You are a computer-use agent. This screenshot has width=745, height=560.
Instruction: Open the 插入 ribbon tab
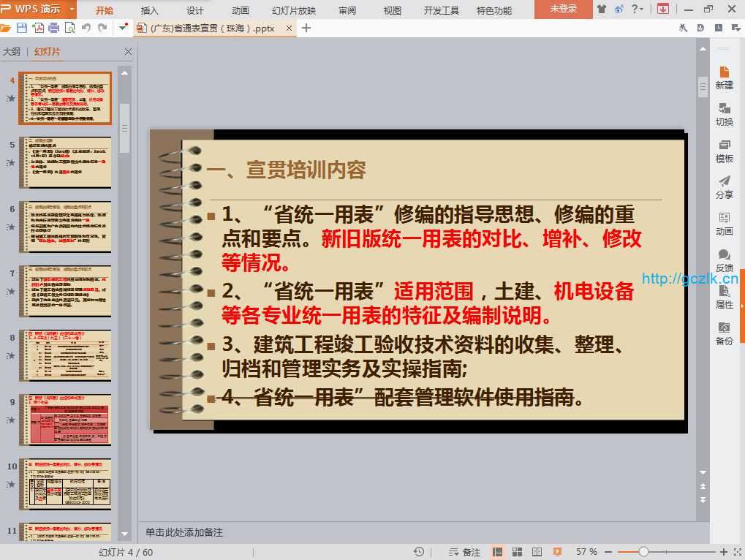click(x=149, y=10)
